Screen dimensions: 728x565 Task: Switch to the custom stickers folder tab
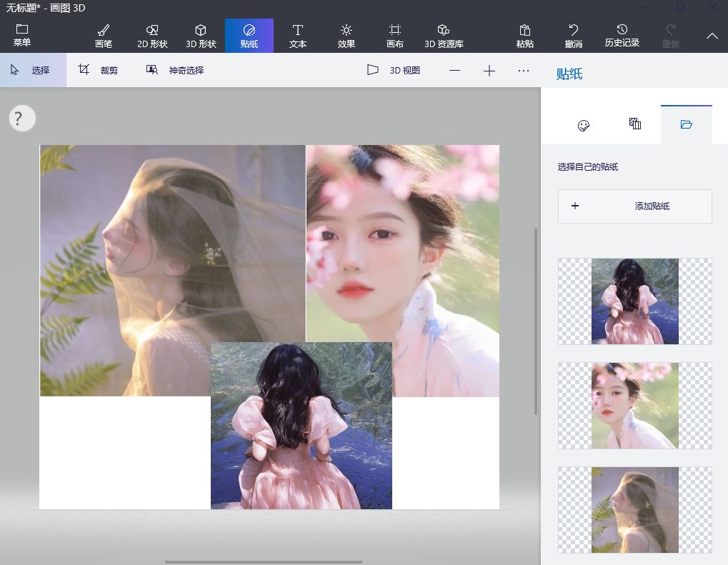[x=686, y=124]
